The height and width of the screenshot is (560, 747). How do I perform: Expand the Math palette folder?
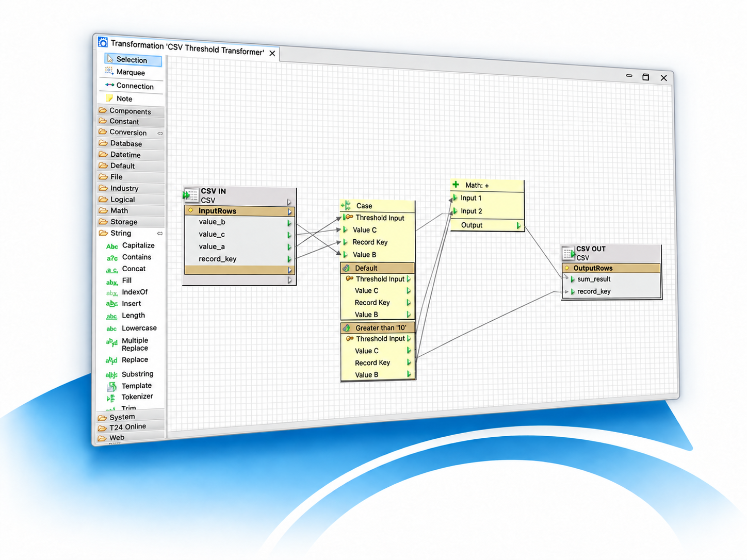pos(131,210)
